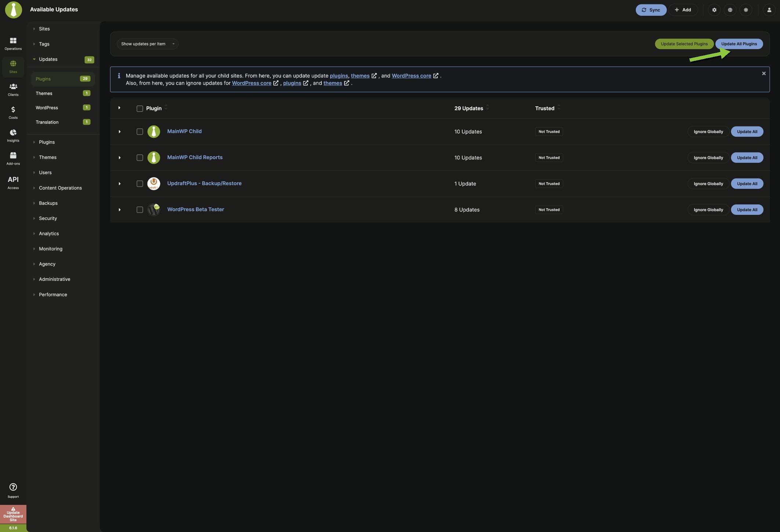Click the Sync button
This screenshot has height=532, width=780.
[651, 10]
